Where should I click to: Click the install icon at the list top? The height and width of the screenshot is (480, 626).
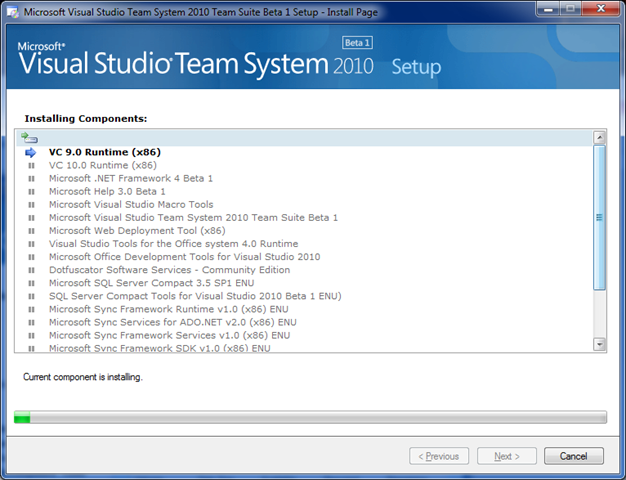coord(29,138)
